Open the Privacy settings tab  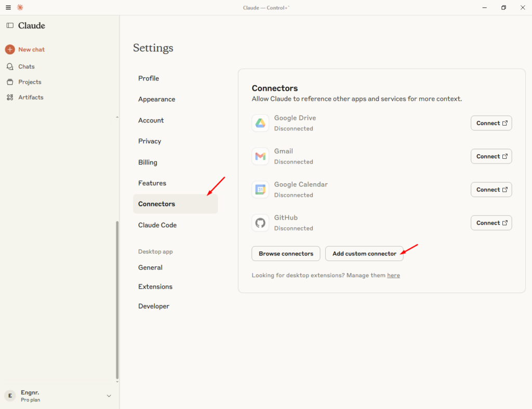(x=176, y=141)
